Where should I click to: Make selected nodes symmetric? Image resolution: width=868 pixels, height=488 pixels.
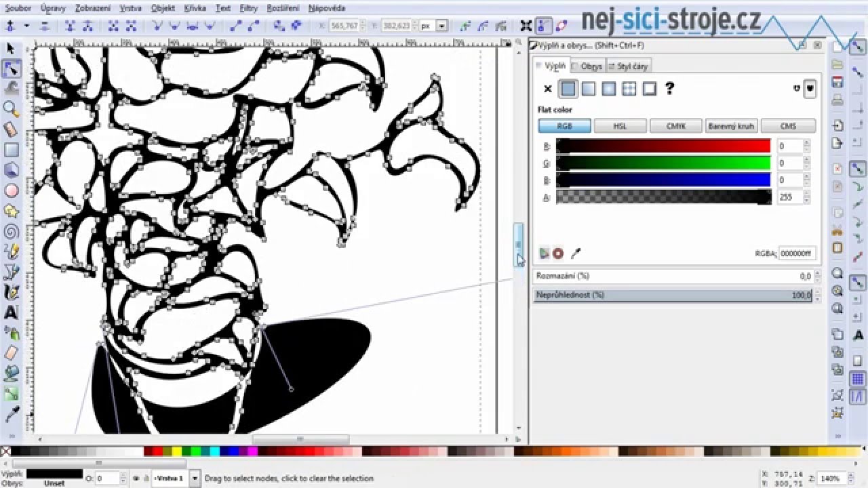[193, 26]
